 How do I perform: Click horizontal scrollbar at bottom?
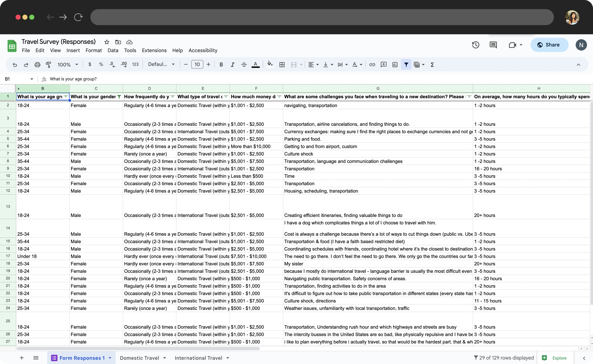(138, 348)
